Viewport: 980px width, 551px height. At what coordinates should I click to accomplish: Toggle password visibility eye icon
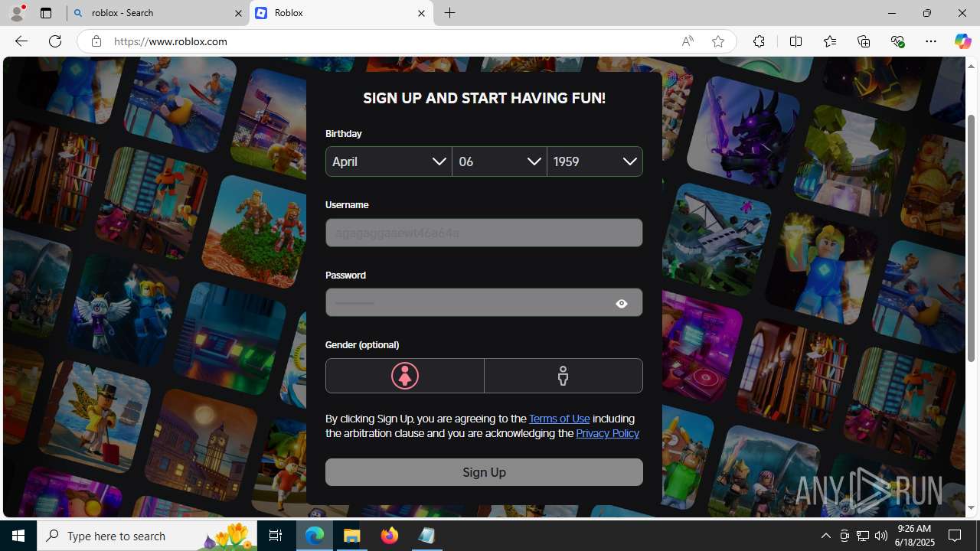(622, 304)
